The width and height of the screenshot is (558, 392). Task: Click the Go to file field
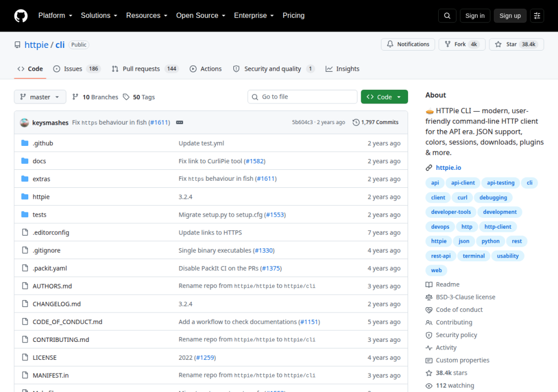[x=302, y=97]
